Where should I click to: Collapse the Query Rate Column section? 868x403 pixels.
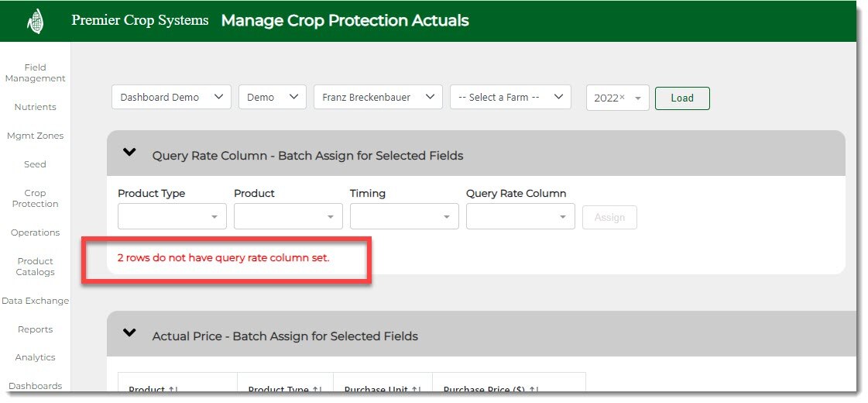click(x=129, y=153)
